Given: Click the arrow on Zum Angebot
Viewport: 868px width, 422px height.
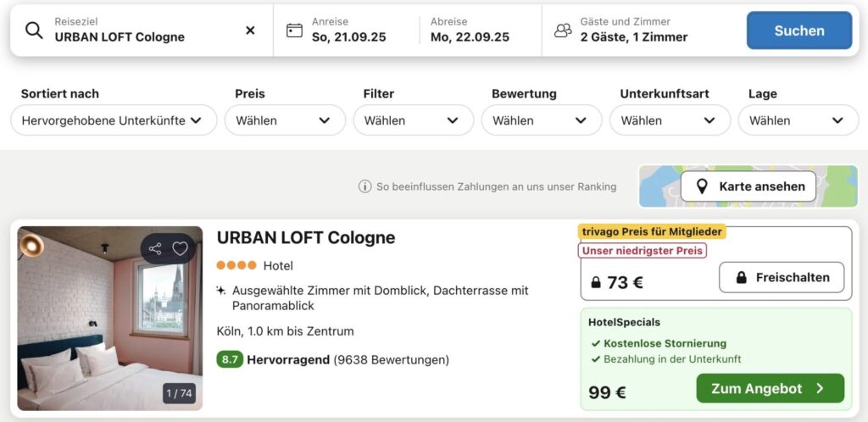Looking at the screenshot, I should [x=821, y=389].
